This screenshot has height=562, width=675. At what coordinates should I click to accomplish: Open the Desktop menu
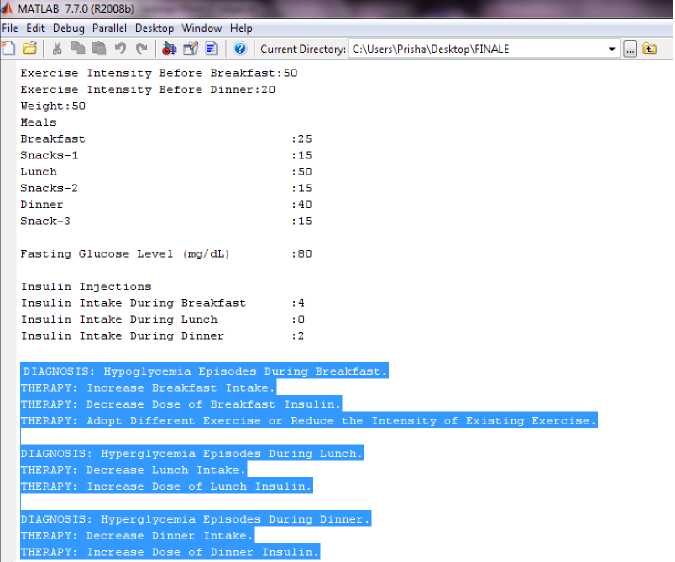coord(154,28)
